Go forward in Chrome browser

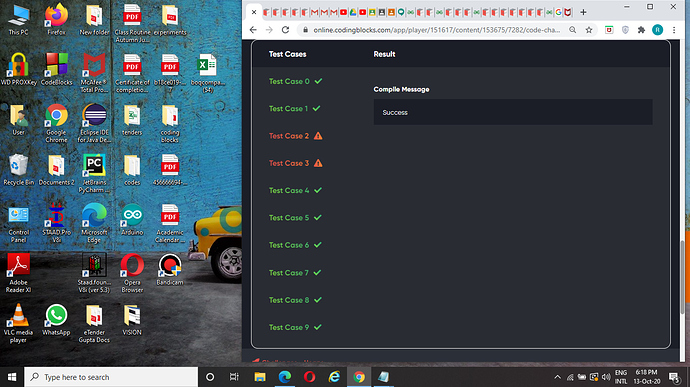(x=269, y=30)
